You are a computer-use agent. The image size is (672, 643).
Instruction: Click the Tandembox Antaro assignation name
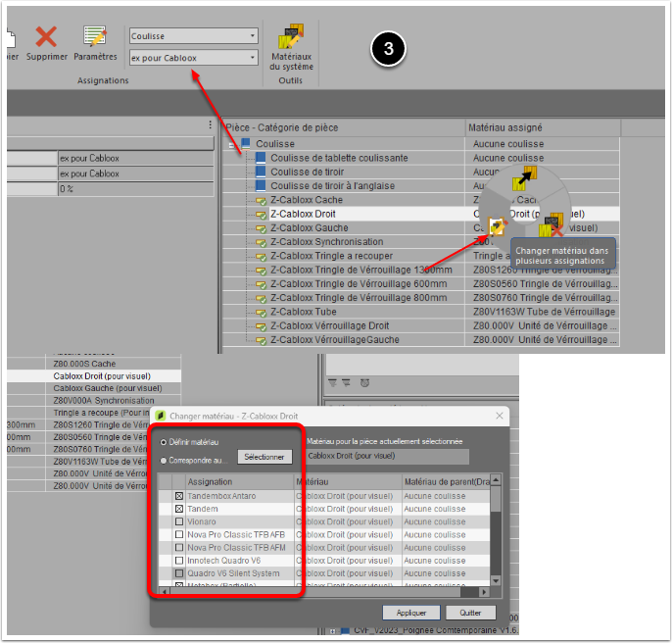pos(221,496)
